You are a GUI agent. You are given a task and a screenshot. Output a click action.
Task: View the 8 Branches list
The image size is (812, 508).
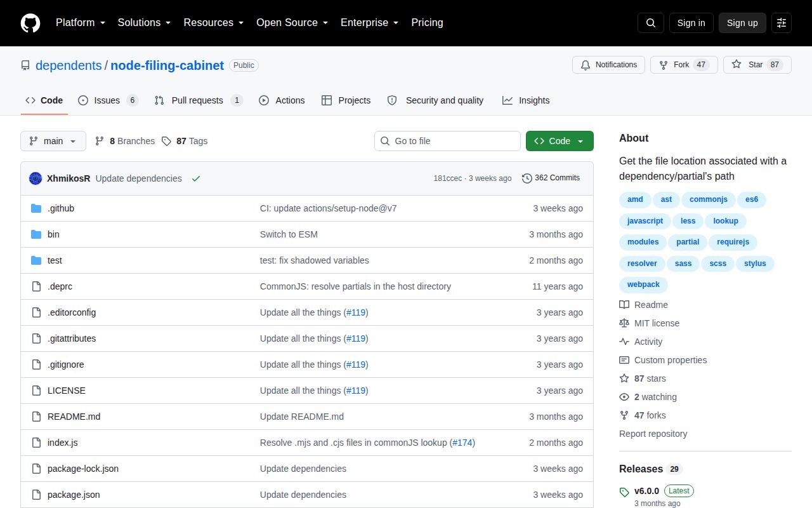[125, 141]
